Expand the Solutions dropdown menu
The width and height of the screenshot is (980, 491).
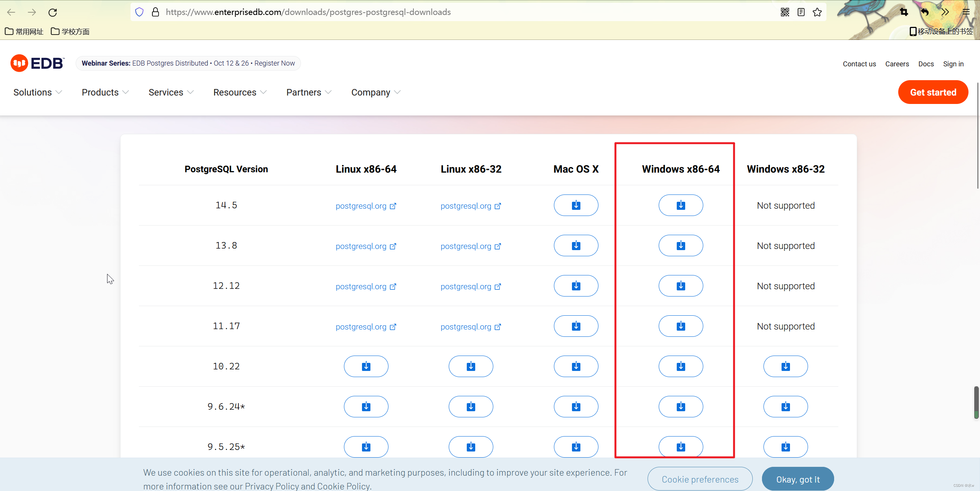(37, 92)
